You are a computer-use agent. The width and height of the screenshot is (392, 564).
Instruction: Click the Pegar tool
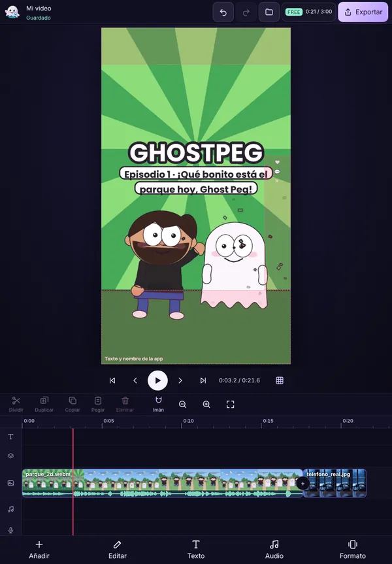pyautogui.click(x=98, y=405)
